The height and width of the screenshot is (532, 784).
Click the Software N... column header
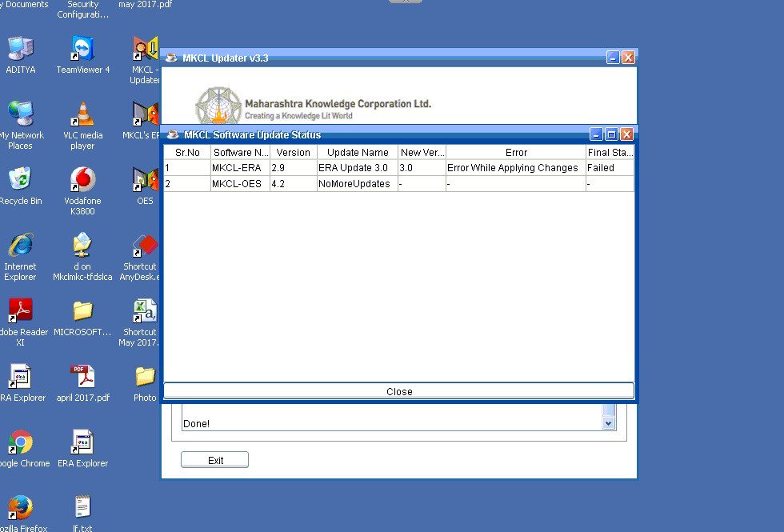241,153
